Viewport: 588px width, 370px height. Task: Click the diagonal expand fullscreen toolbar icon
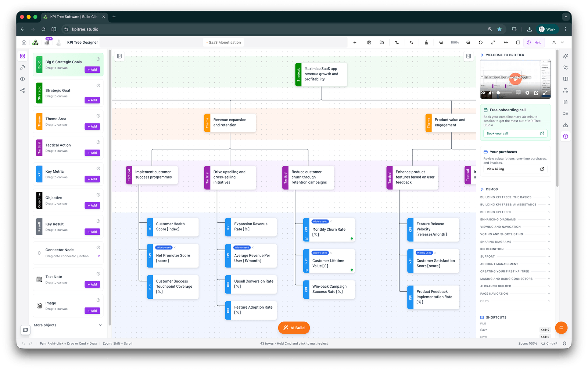pos(493,43)
